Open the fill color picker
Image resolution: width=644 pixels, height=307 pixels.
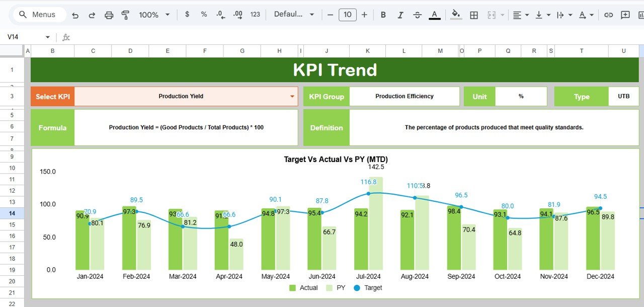tap(455, 15)
